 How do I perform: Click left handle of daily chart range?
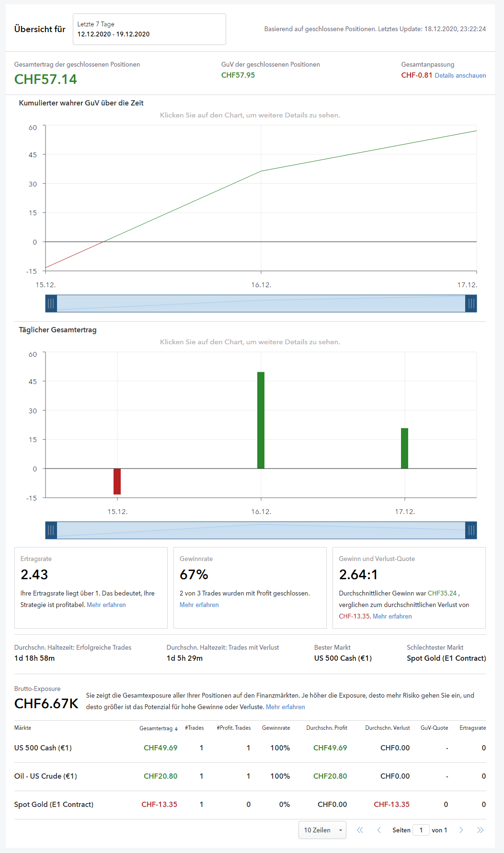[x=51, y=530]
